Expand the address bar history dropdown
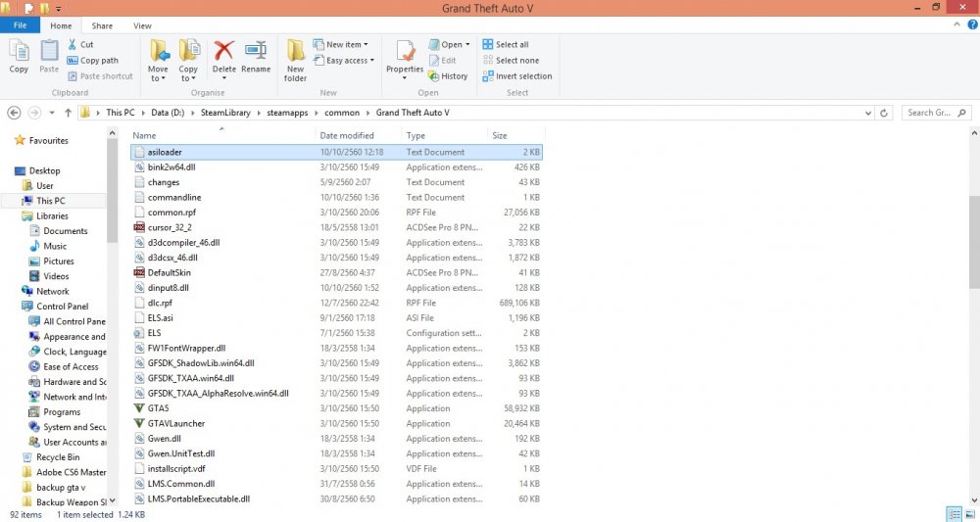The height and width of the screenshot is (522, 980). 869,113
